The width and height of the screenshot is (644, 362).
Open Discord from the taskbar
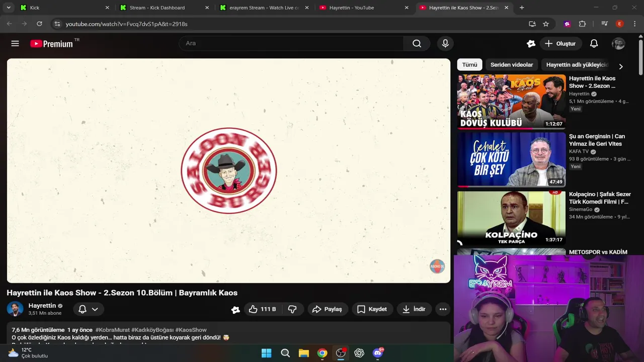tap(378, 353)
